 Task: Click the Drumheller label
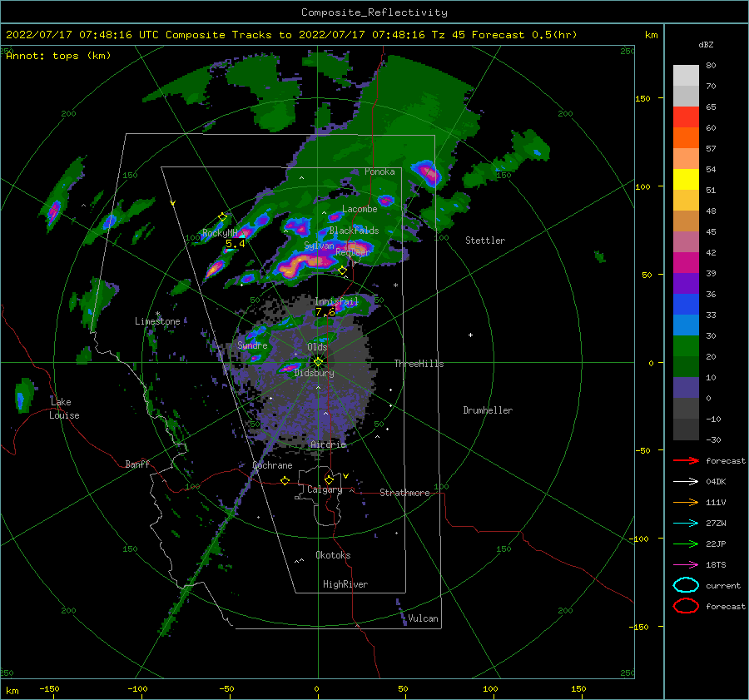488,410
